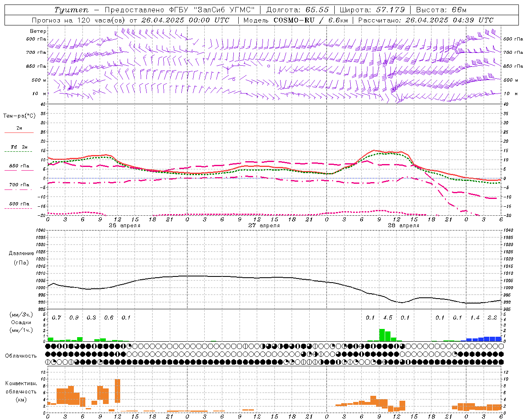Click the precipitation value "0.7"
The height and width of the screenshot is (420, 525).
pos(56,318)
